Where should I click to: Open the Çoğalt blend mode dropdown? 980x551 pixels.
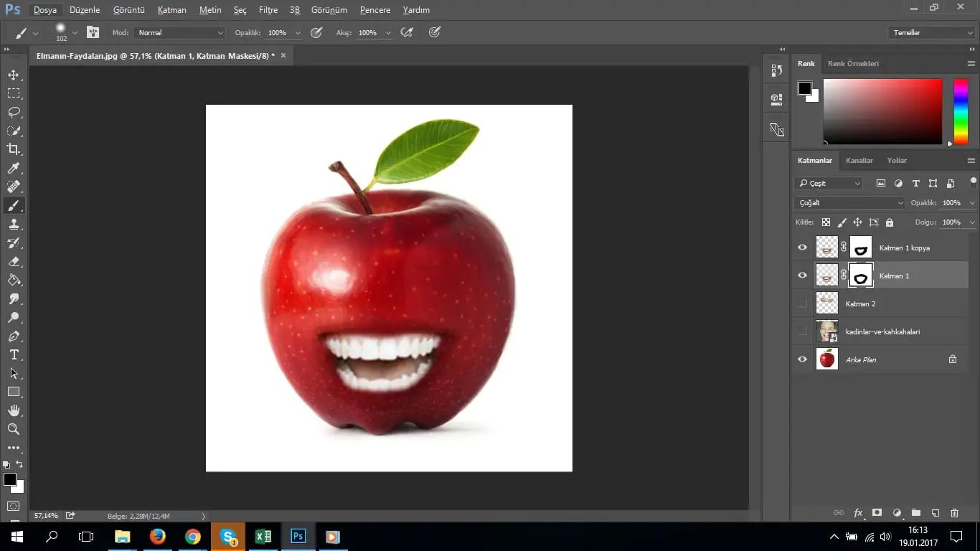tap(849, 203)
